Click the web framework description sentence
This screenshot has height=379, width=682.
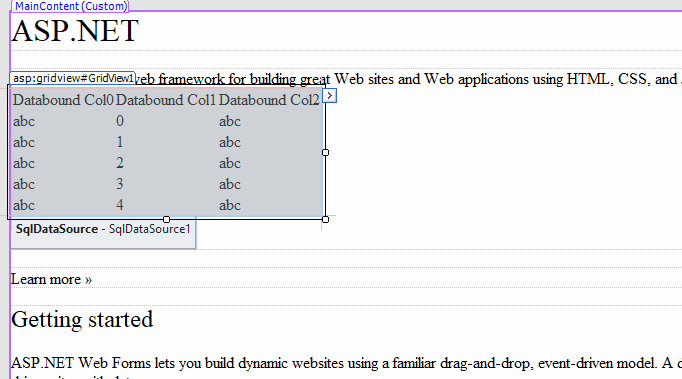point(408,79)
